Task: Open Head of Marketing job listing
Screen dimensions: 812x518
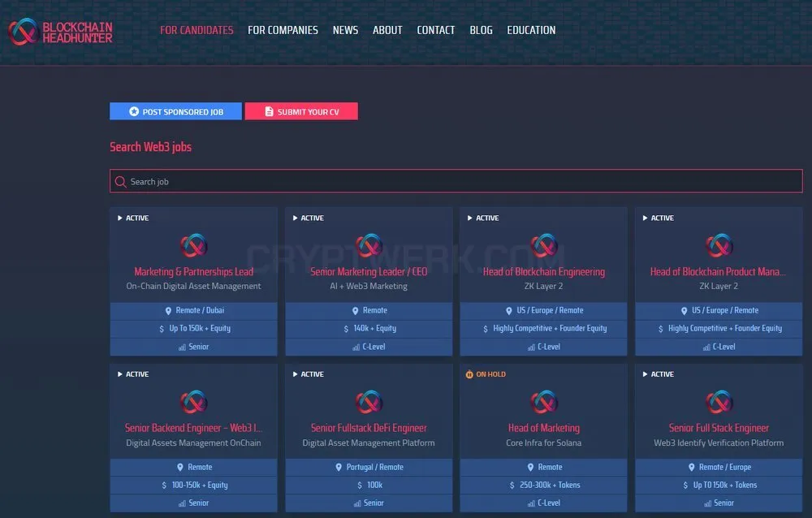Action: (544, 428)
